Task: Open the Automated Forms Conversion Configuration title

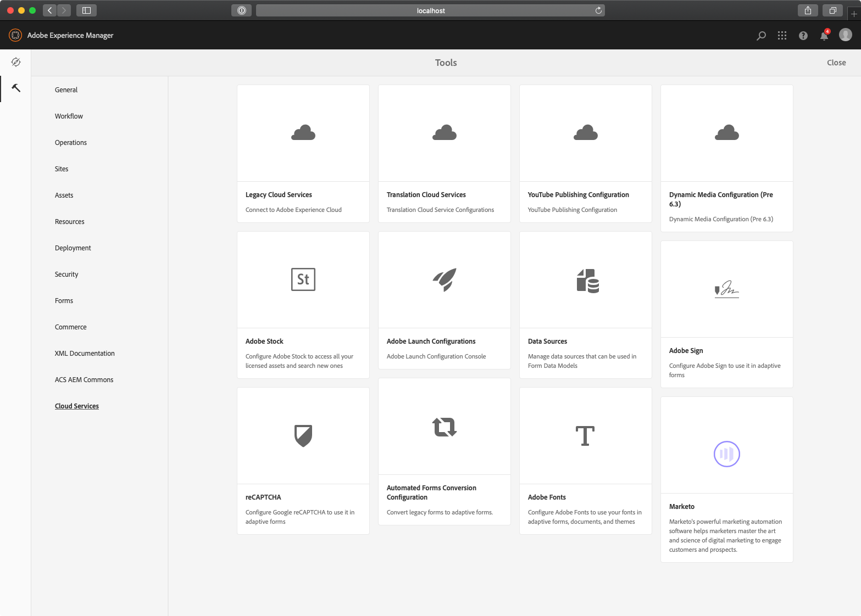Action: coord(431,492)
